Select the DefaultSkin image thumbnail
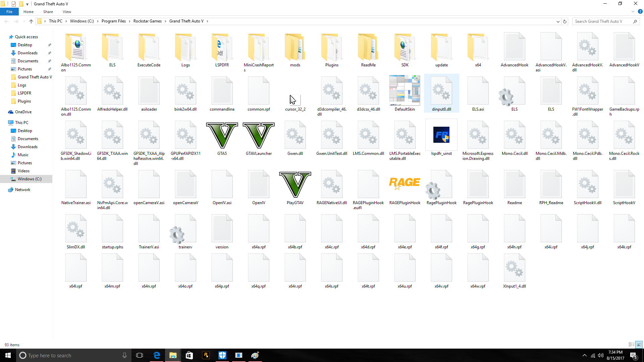The height and width of the screenshot is (362, 644). pos(405,90)
